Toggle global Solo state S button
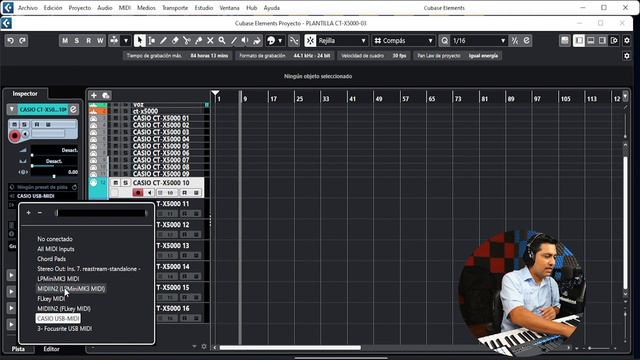 tap(77, 41)
